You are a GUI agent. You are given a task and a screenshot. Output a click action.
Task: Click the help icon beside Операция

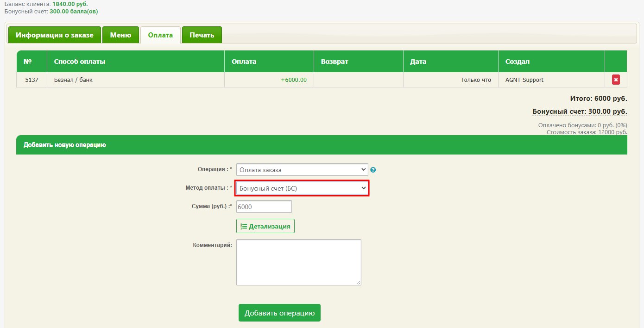[x=373, y=170]
